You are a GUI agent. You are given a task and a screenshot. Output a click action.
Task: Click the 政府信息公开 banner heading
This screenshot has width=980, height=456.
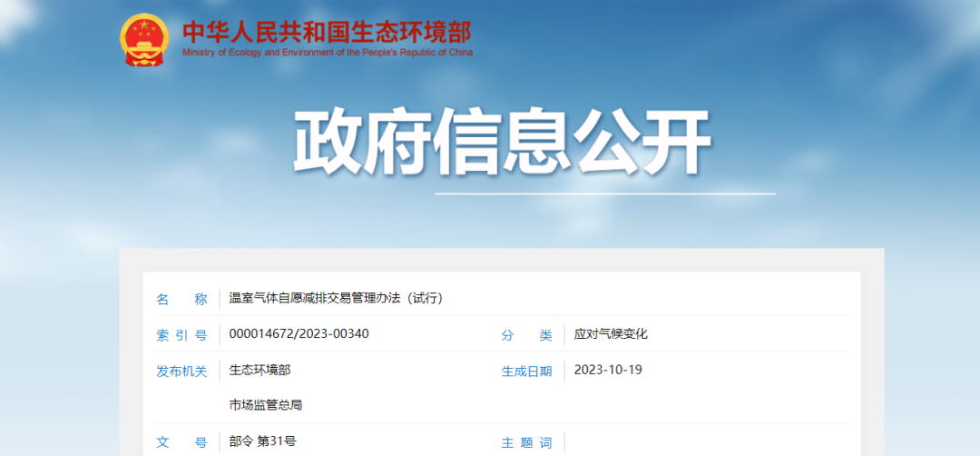[x=502, y=143]
